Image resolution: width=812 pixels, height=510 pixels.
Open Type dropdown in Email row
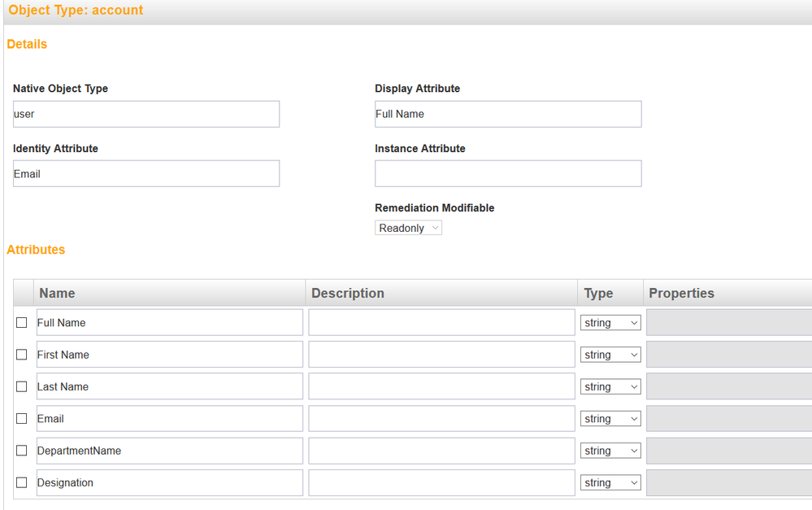(610, 419)
